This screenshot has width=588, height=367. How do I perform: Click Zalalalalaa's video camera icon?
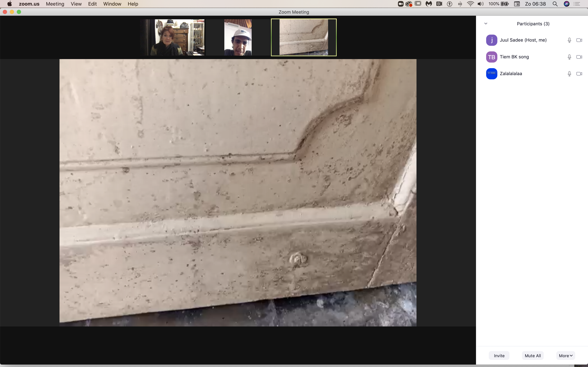tap(579, 74)
